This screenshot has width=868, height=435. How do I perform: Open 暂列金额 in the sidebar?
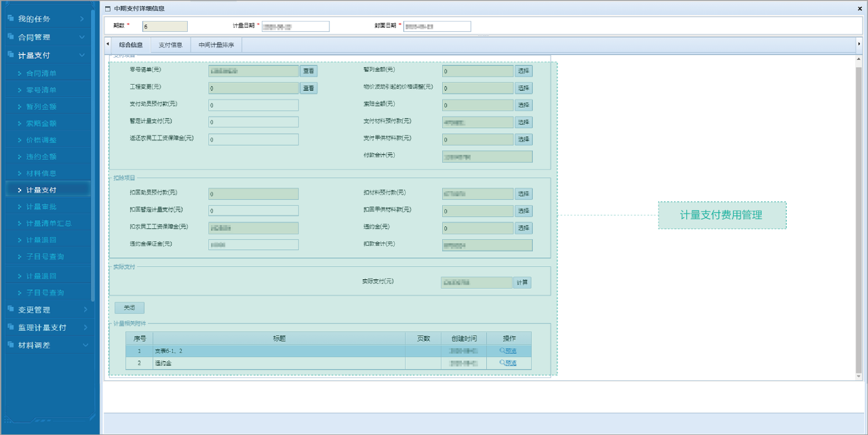pos(41,106)
